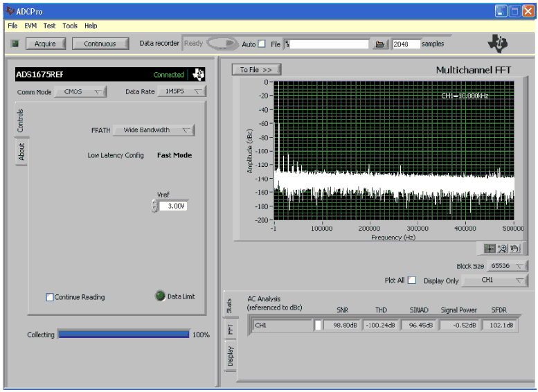The width and height of the screenshot is (538, 392).
Task: Click the Signal Power value -0.52dB
Action: (460, 325)
